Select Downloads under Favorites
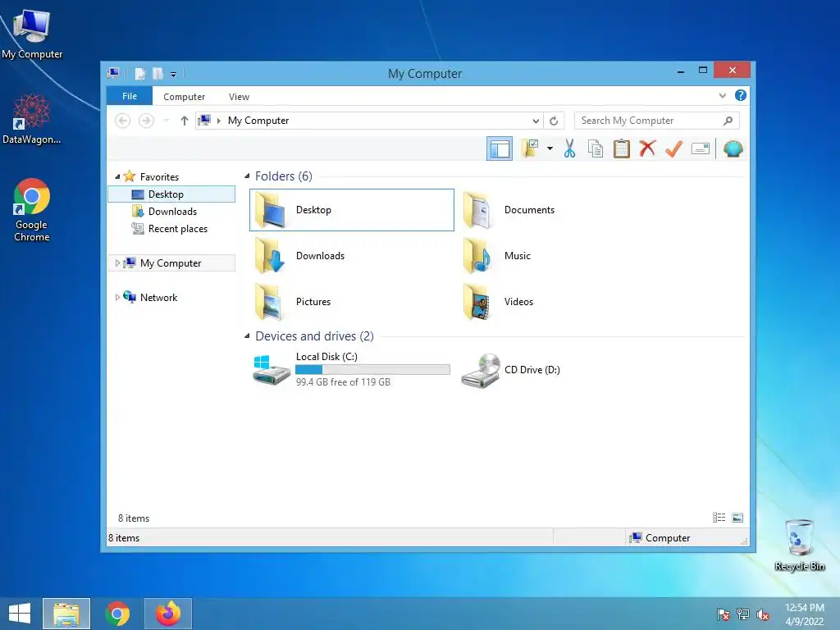840x630 pixels. click(x=171, y=211)
